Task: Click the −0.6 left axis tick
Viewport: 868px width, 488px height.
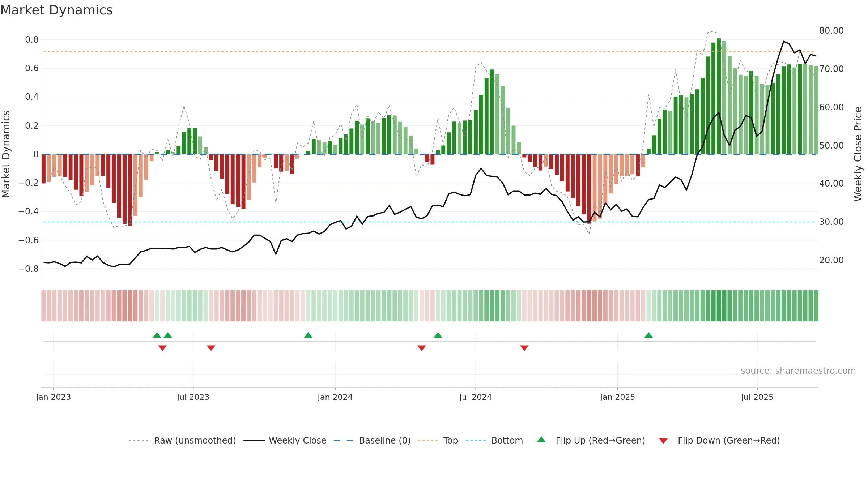Action: click(x=29, y=240)
